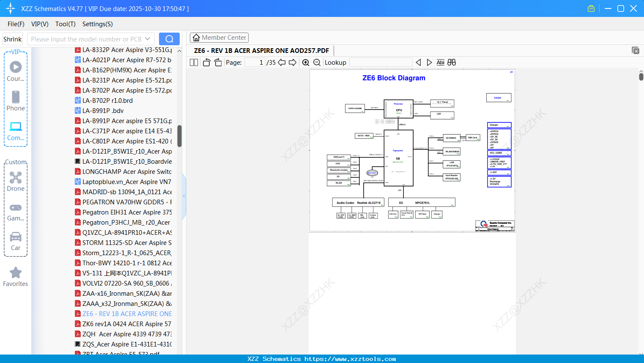
Task: Open MADRID-sb 13094_1A_0121 file
Action: click(x=123, y=192)
